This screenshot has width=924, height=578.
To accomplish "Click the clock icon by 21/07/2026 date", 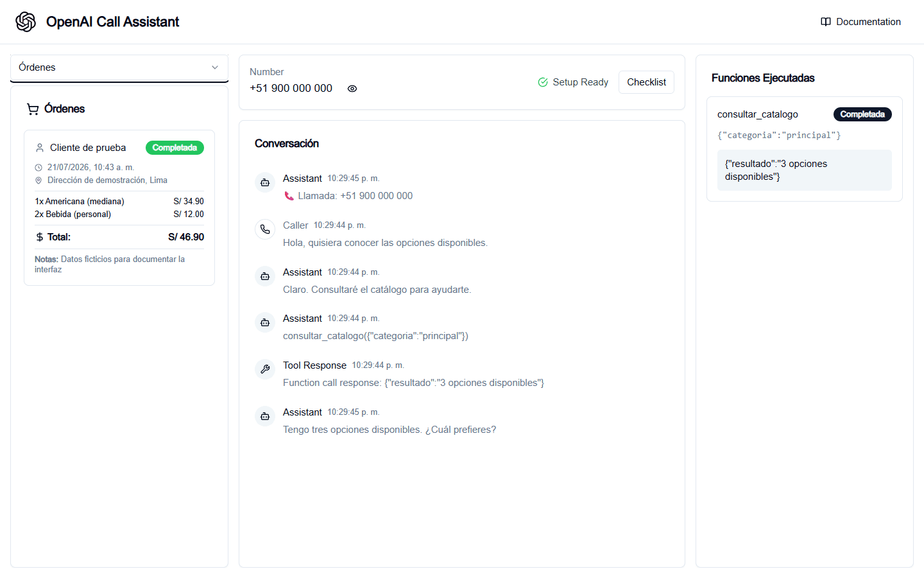I will pyautogui.click(x=38, y=168).
